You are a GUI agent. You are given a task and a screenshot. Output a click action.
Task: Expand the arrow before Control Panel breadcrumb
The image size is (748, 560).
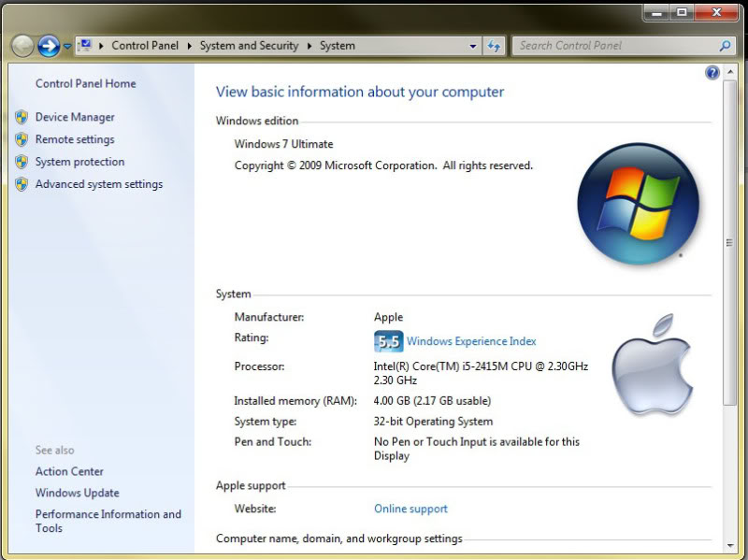(101, 46)
